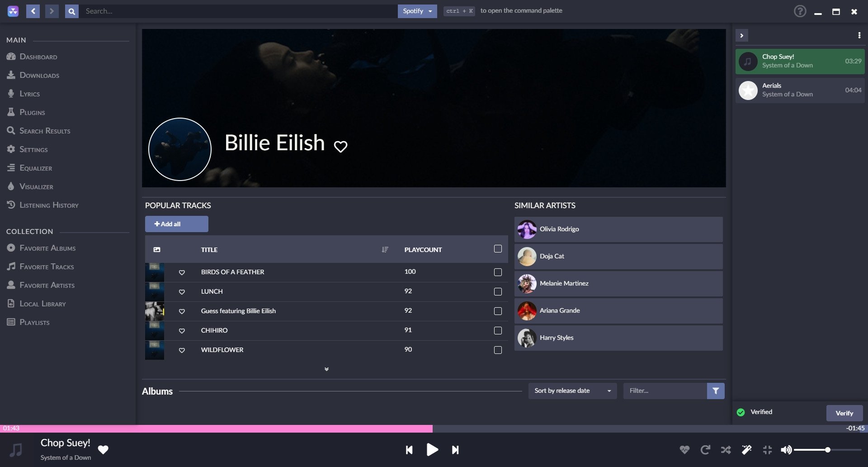Expand more popular tracks chevron
Image resolution: width=868 pixels, height=467 pixels.
click(326, 369)
